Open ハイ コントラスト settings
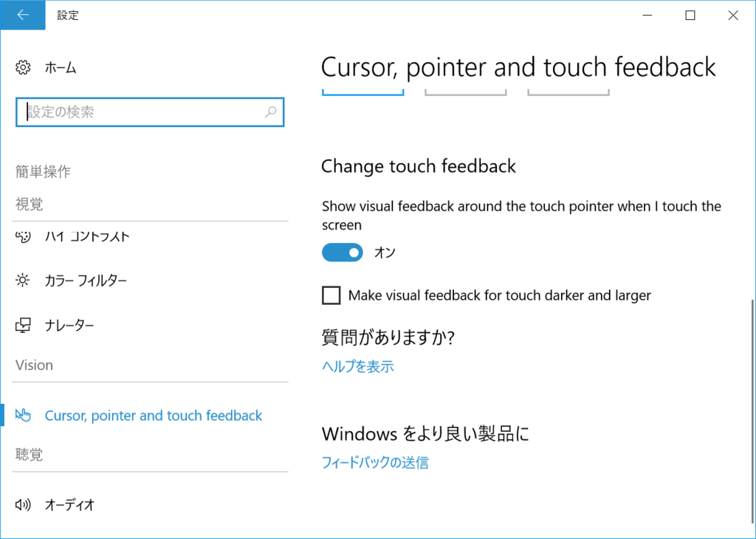This screenshot has width=756, height=539. pos(87,236)
